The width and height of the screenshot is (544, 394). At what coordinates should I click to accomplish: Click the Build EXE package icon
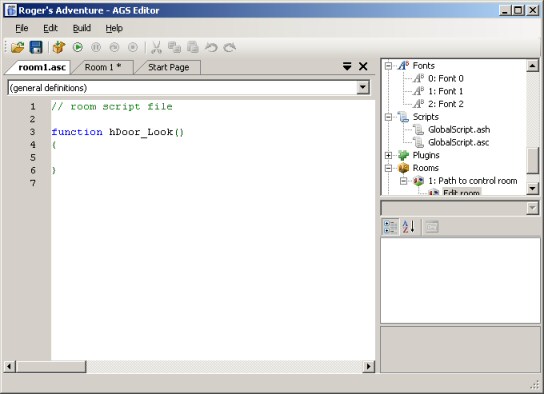pyautogui.click(x=59, y=47)
